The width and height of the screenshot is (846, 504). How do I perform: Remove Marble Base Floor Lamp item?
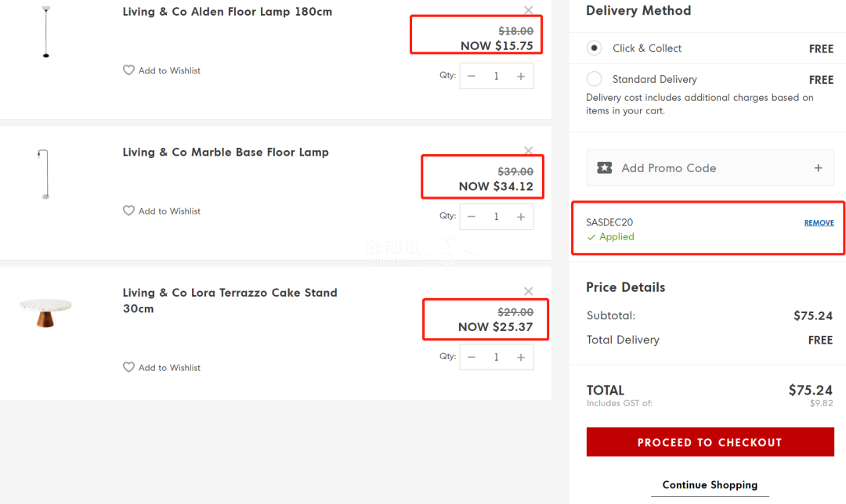click(x=529, y=151)
